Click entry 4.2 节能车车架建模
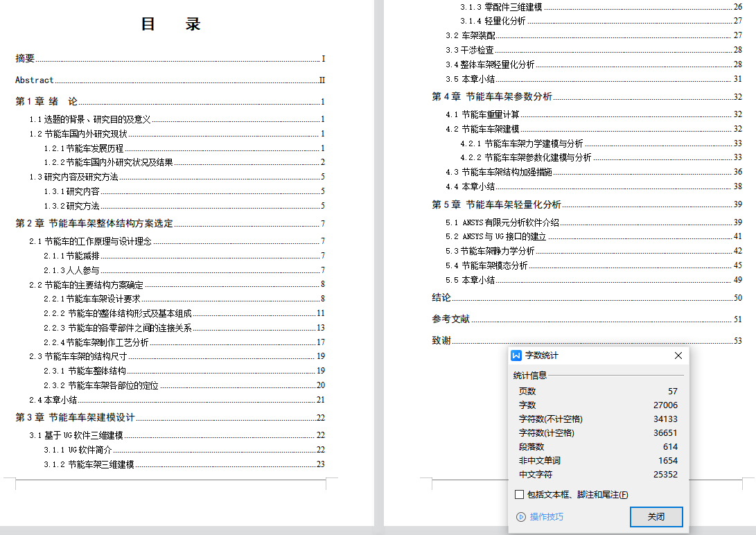 point(594,129)
